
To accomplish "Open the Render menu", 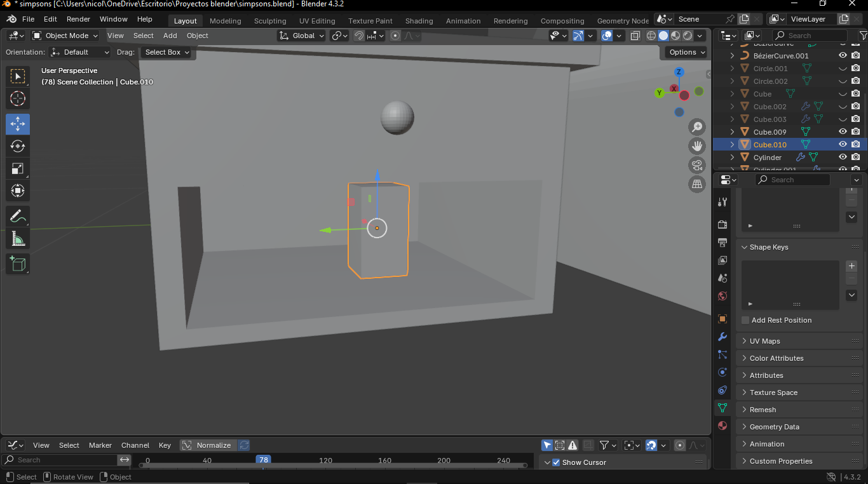I will point(79,19).
